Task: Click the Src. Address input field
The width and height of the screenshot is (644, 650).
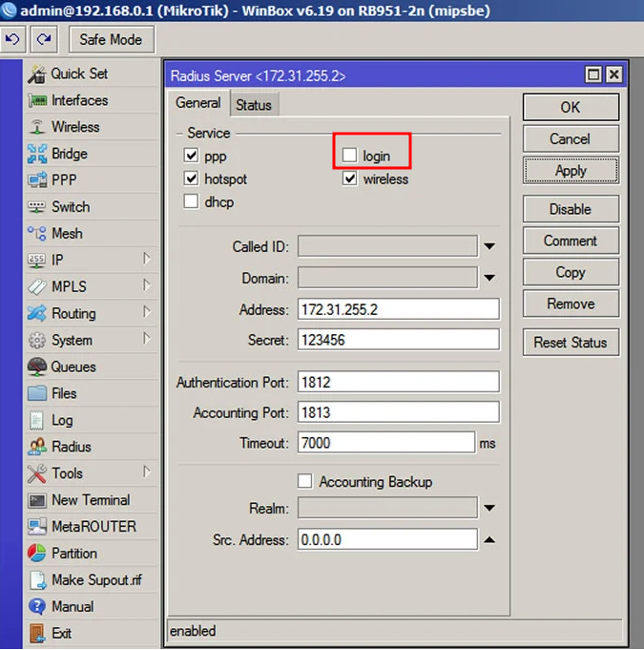Action: point(387,539)
